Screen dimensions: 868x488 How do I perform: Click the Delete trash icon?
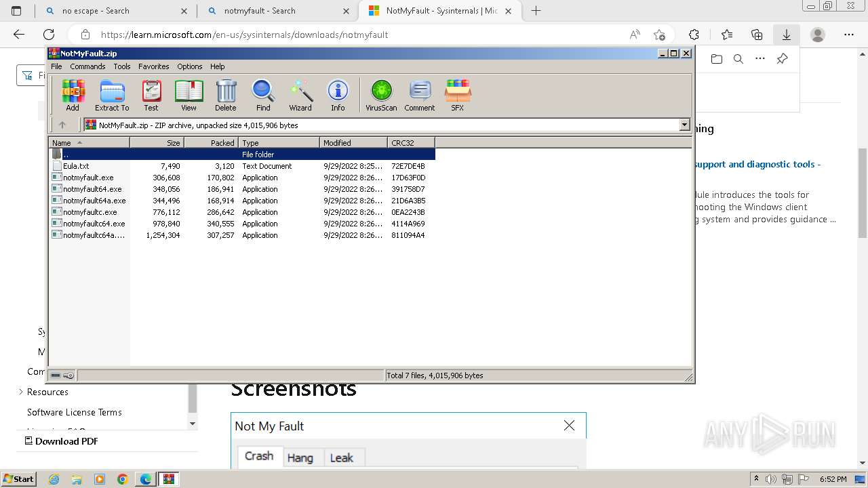pyautogui.click(x=226, y=95)
